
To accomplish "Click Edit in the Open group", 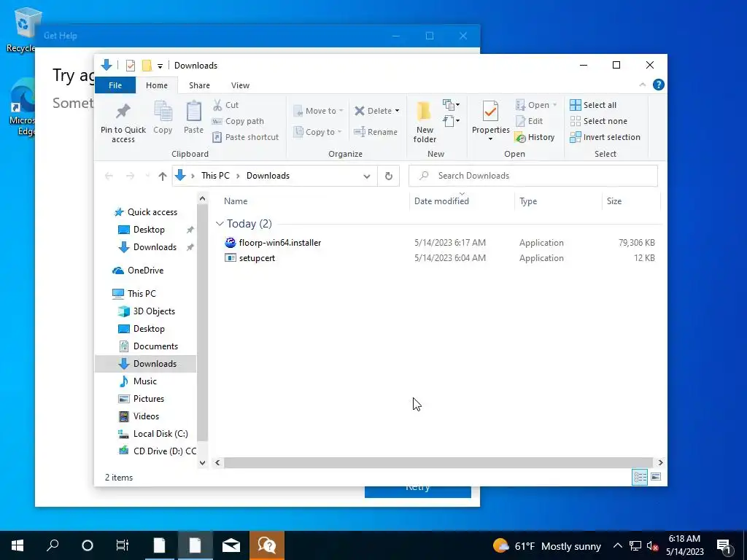I will click(530, 121).
